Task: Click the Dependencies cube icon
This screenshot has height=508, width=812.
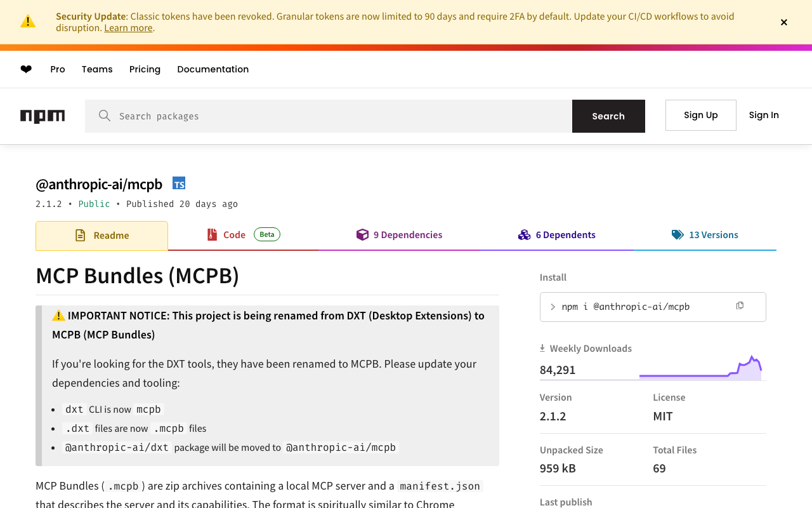Action: pos(362,235)
